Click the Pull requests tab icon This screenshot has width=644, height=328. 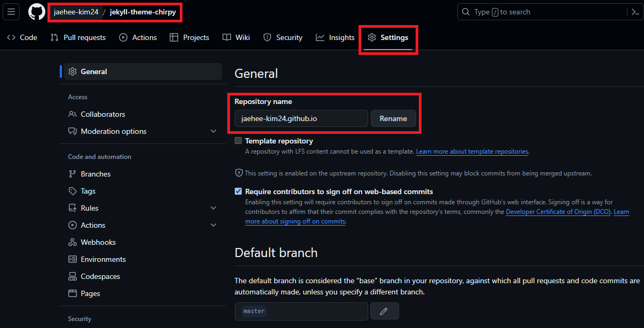[54, 37]
